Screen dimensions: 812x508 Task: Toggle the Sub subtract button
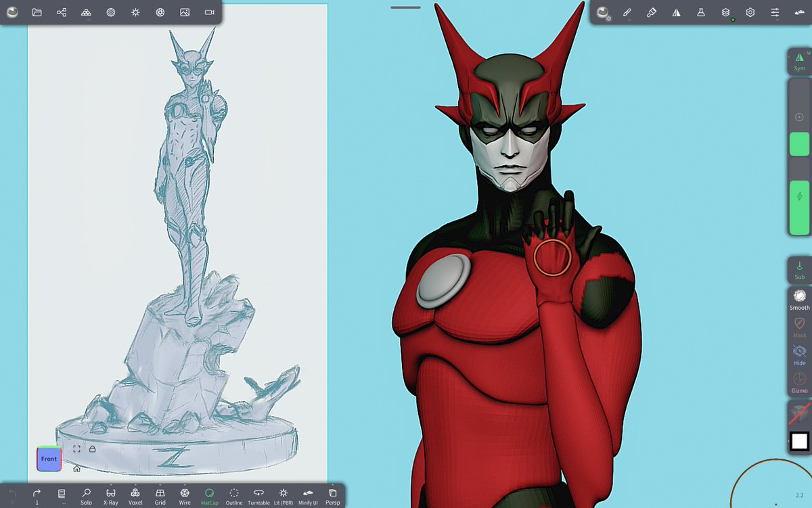pyautogui.click(x=800, y=270)
